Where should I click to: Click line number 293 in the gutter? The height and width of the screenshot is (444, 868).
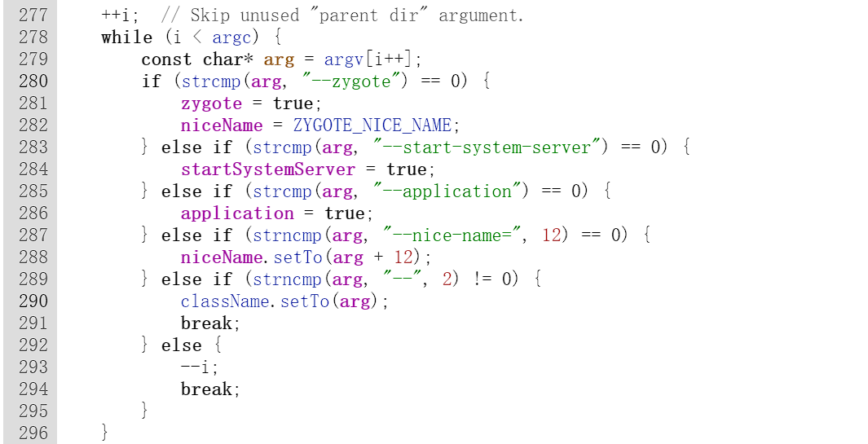(33, 367)
